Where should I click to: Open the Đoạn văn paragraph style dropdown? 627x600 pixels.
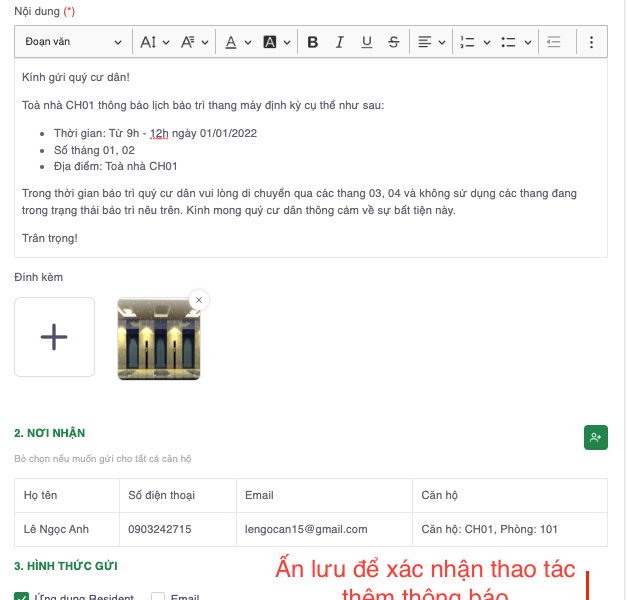[73, 42]
